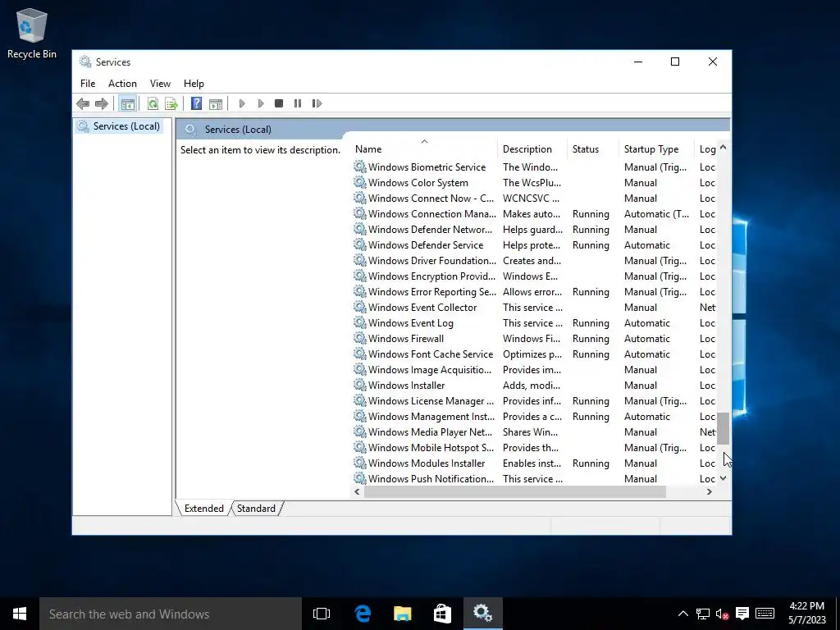The width and height of the screenshot is (840, 630).
Task: Click the Refresh toolbar icon
Action: click(153, 103)
